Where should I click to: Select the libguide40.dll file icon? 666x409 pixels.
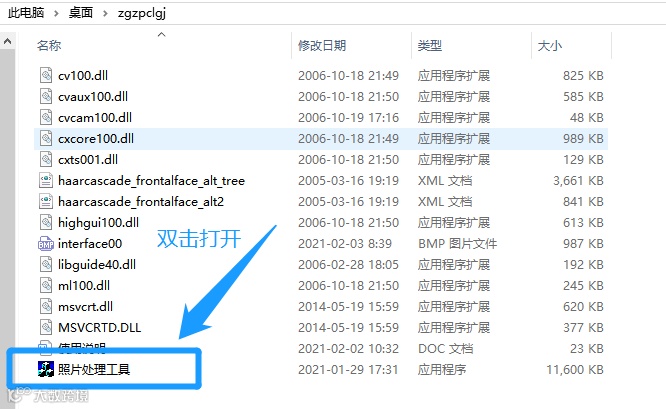click(x=46, y=265)
